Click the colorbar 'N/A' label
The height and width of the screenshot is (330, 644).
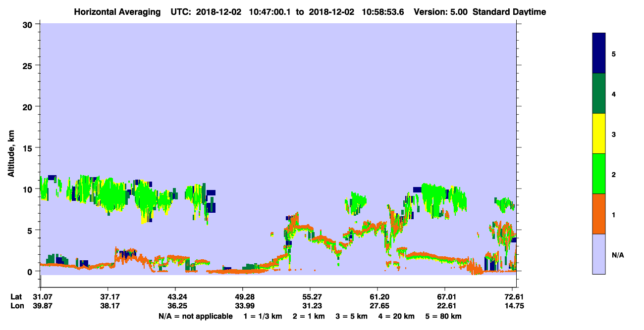coord(617,255)
